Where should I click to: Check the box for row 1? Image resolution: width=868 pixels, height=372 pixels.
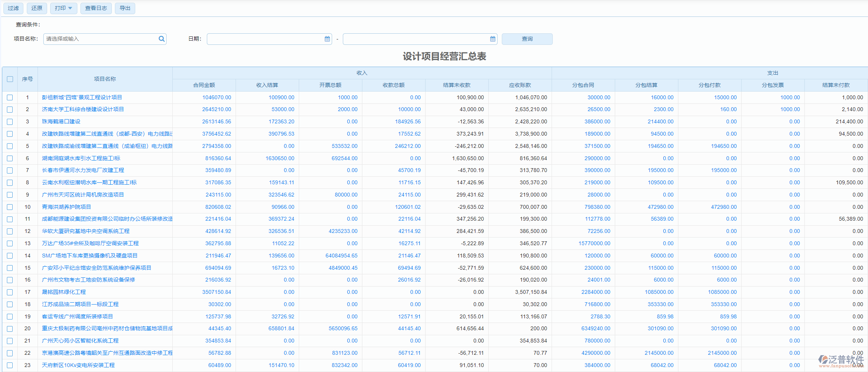coord(10,97)
